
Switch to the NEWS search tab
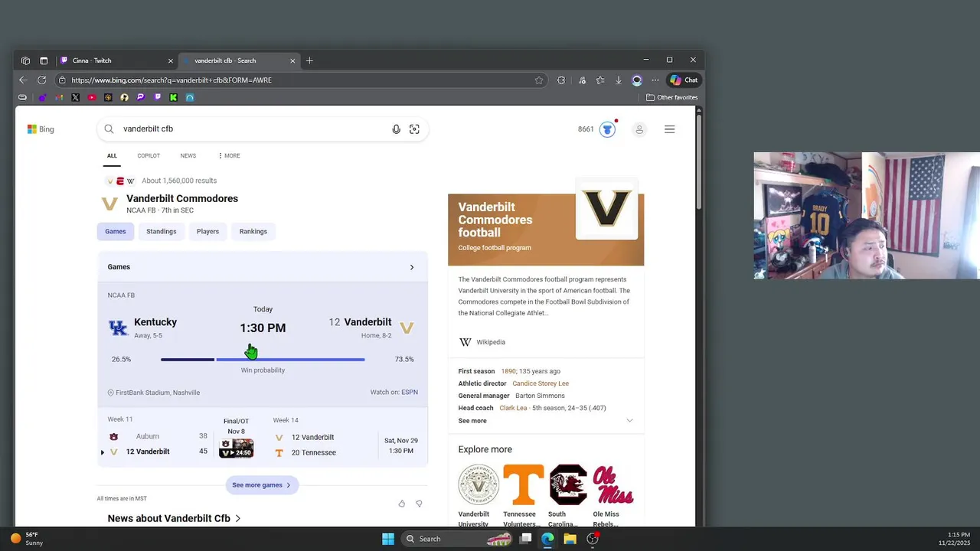click(x=188, y=155)
